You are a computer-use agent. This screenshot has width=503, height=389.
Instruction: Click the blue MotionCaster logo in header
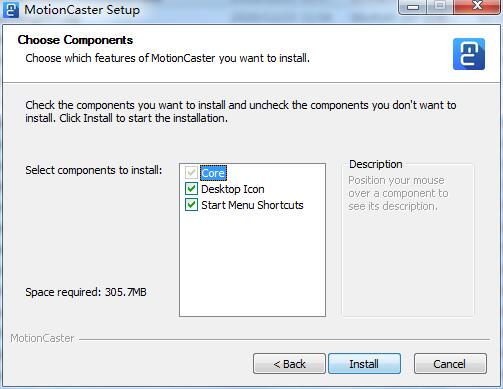469,54
